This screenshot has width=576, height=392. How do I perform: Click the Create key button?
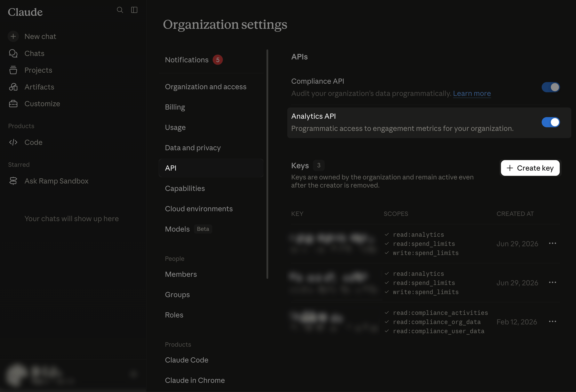click(530, 168)
